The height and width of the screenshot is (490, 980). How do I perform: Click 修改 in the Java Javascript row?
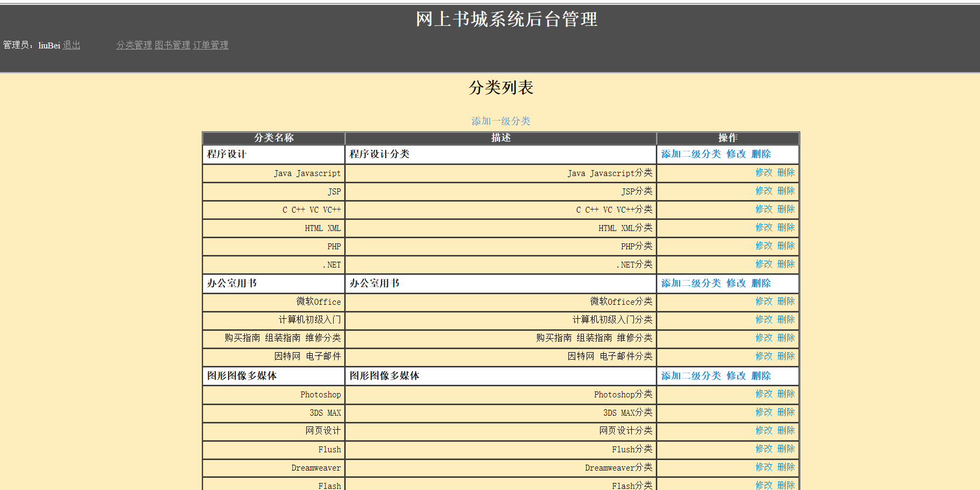(764, 172)
